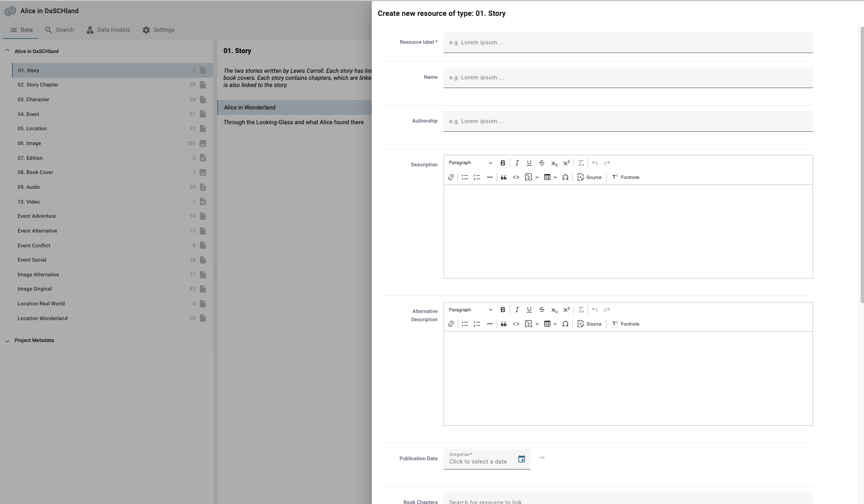The width and height of the screenshot is (864, 504).
Task: Select 06. Image in sidebar
Action: pyautogui.click(x=112, y=143)
